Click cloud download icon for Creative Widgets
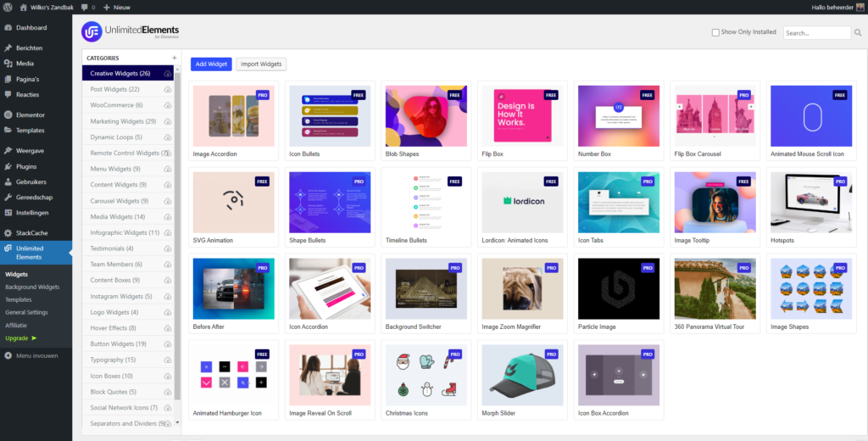The height and width of the screenshot is (441, 868). pyautogui.click(x=168, y=74)
